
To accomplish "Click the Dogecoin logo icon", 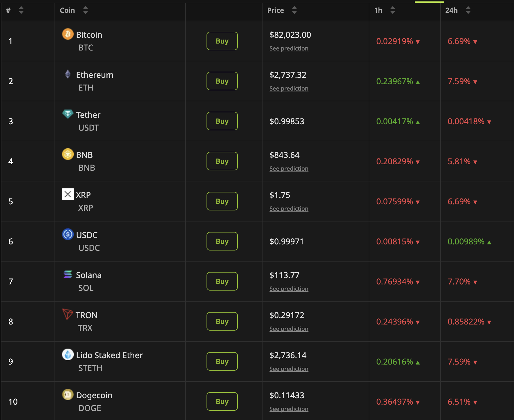I will point(68,394).
